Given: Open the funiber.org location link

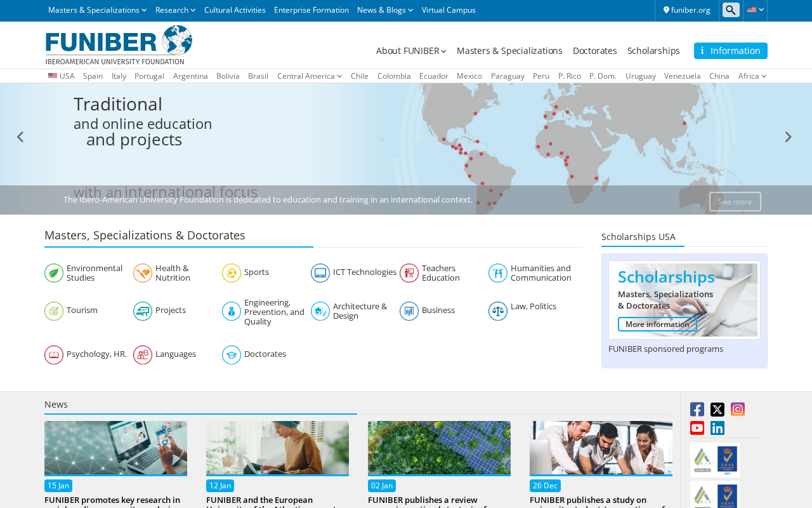Looking at the screenshot, I should pos(687,10).
